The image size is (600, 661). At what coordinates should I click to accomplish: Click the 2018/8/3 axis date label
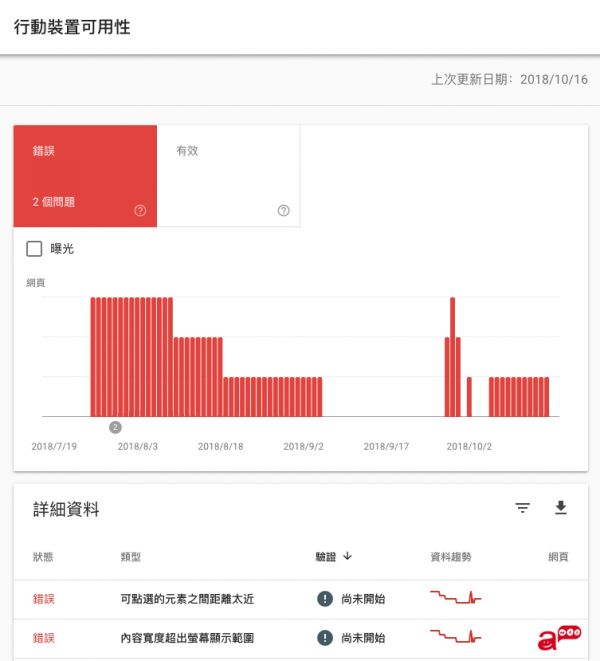click(138, 446)
